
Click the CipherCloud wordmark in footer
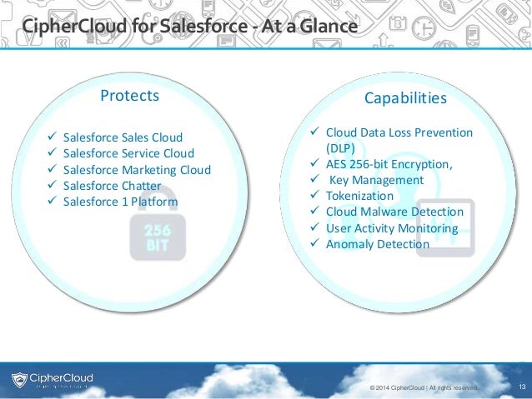click(61, 377)
